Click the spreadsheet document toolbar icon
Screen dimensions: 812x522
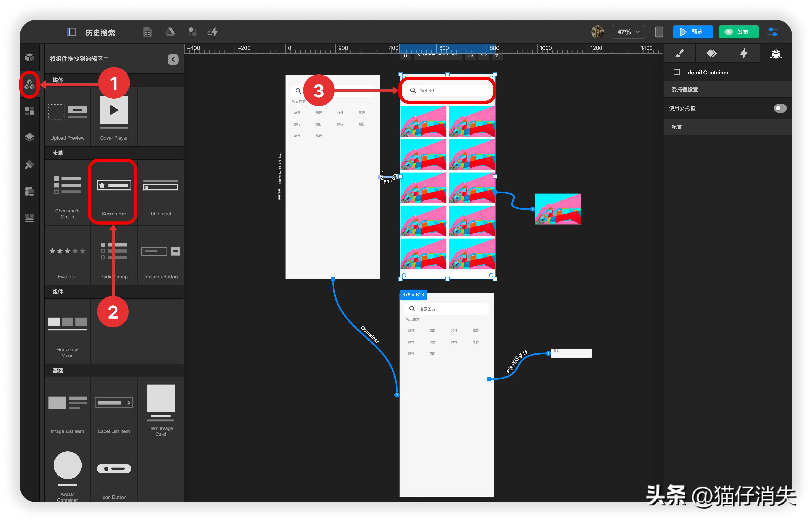[x=147, y=32]
